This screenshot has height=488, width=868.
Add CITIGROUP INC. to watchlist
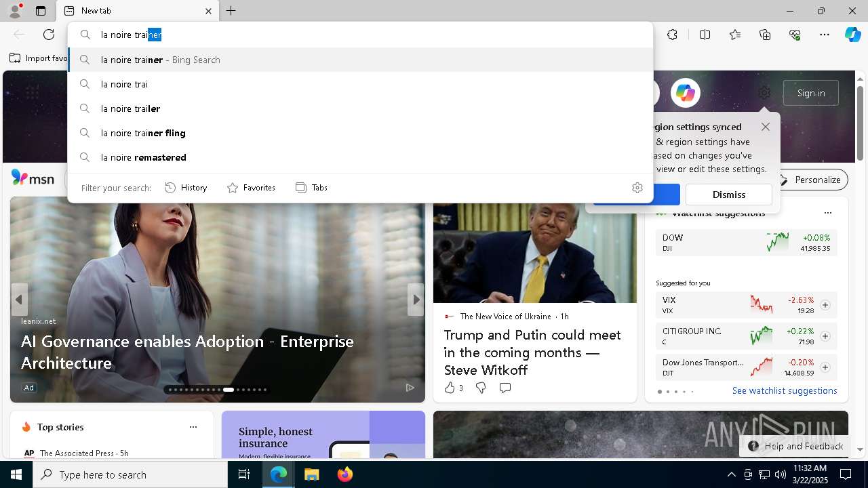(825, 336)
